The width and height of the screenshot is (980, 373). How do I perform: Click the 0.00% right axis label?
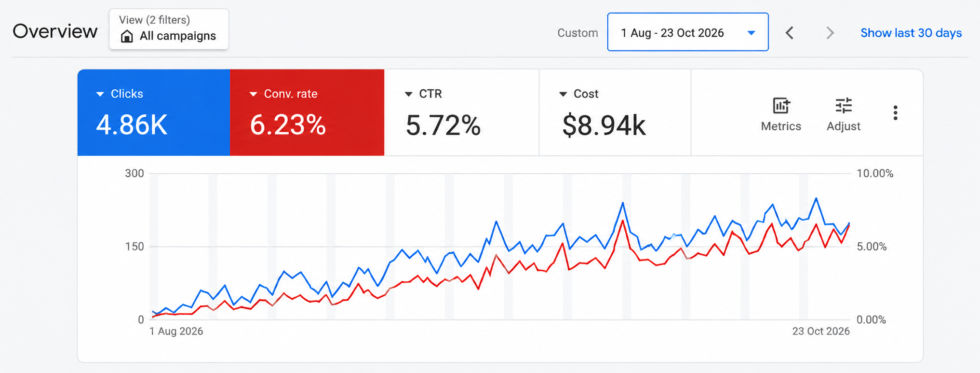pyautogui.click(x=872, y=319)
